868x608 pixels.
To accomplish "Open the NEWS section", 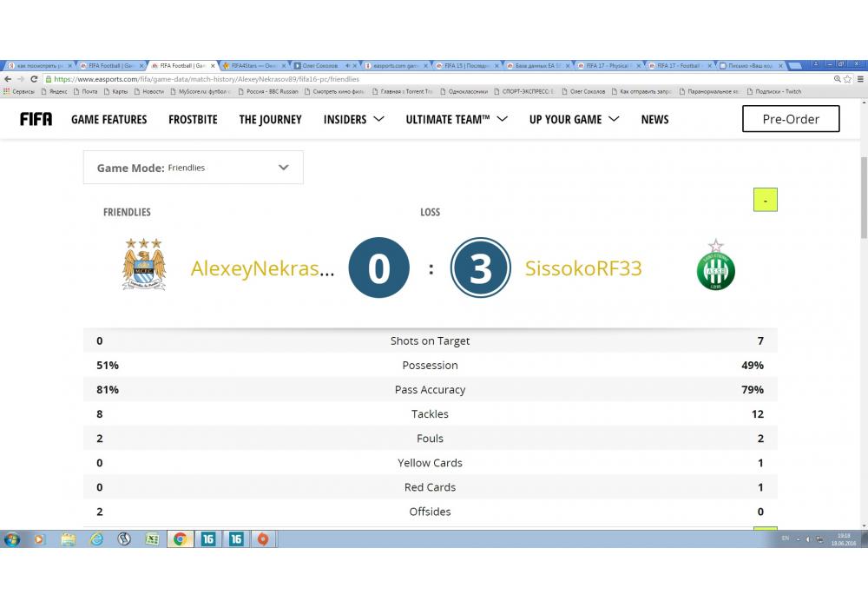I will 654,119.
